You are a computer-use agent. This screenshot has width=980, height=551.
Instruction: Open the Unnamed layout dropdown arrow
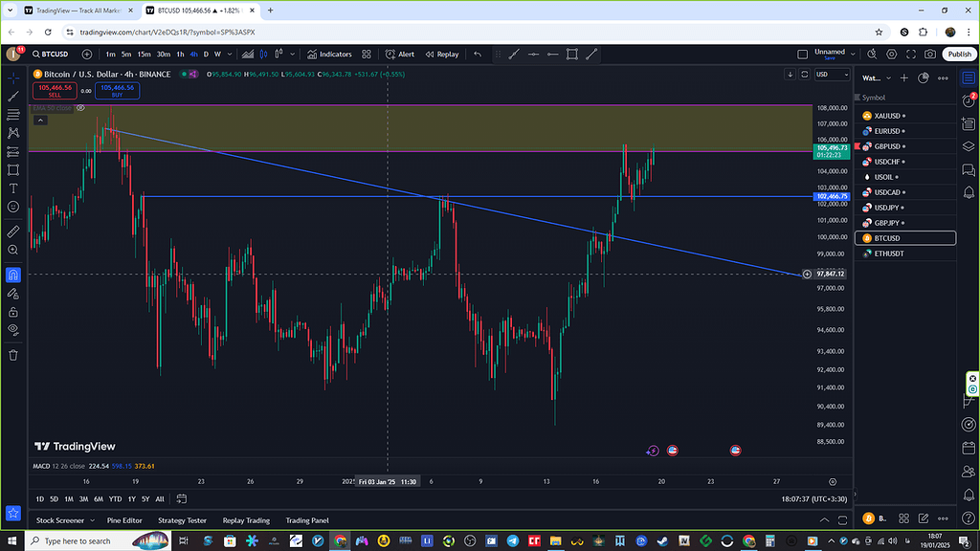pos(855,55)
